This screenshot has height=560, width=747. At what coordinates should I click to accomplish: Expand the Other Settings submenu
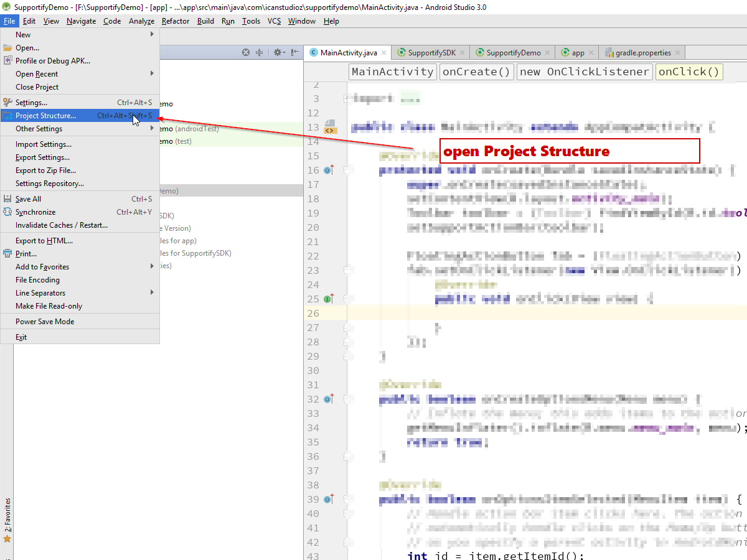tap(152, 128)
